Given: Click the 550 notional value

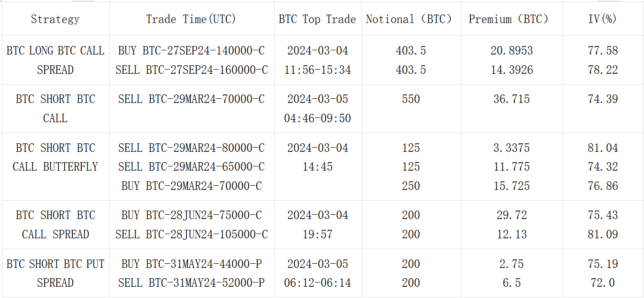Looking at the screenshot, I should pyautogui.click(x=411, y=99).
